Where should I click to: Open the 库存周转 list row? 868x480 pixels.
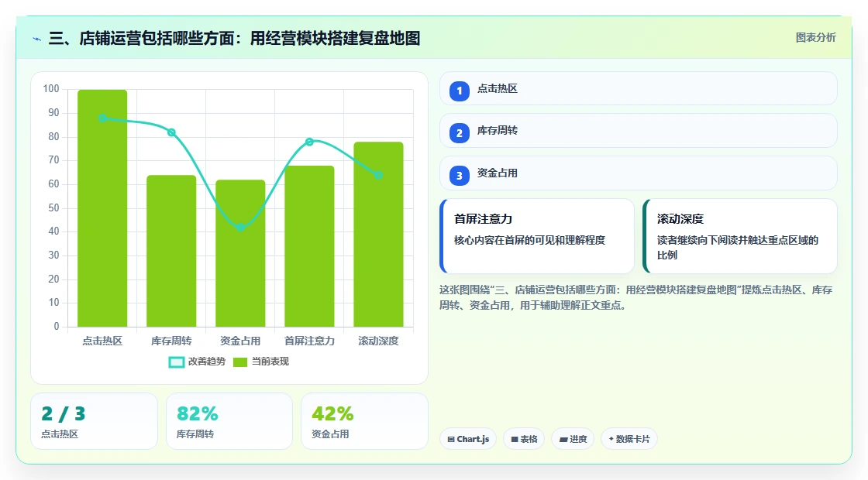click(x=639, y=131)
